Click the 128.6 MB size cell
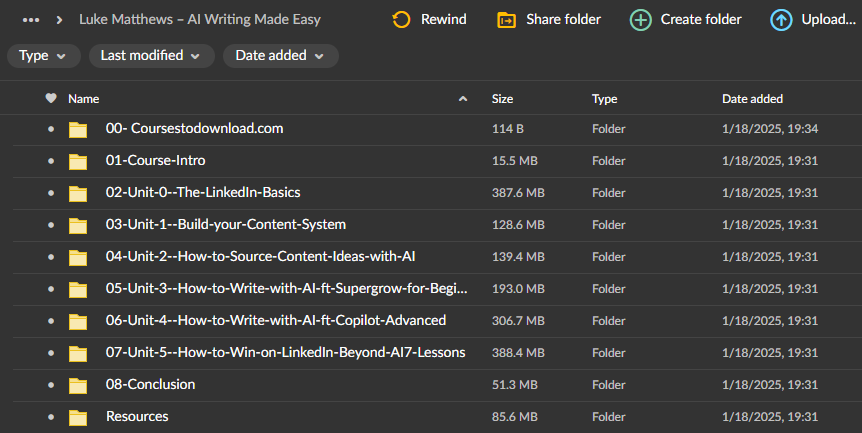This screenshot has height=433, width=862. coord(518,225)
